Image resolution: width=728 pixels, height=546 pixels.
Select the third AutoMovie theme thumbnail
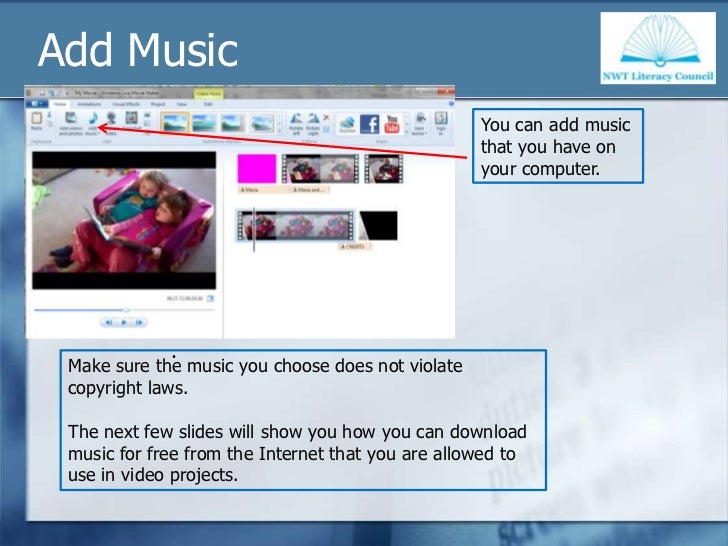pos(232,124)
